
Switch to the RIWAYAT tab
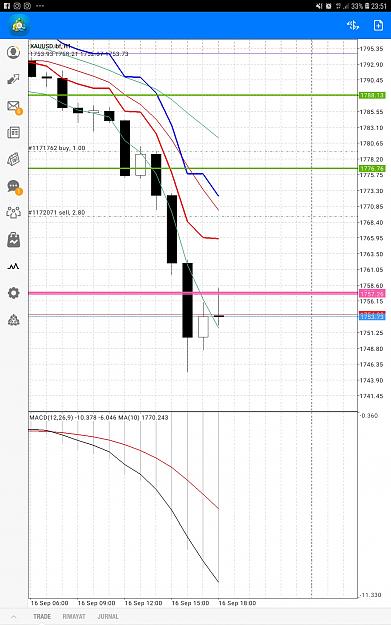74,617
